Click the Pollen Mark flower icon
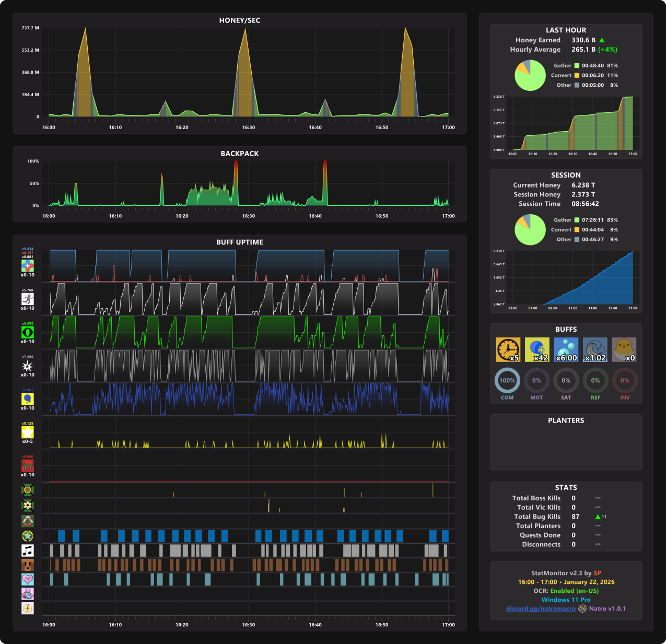The height and width of the screenshot is (644, 666). [x=28, y=505]
